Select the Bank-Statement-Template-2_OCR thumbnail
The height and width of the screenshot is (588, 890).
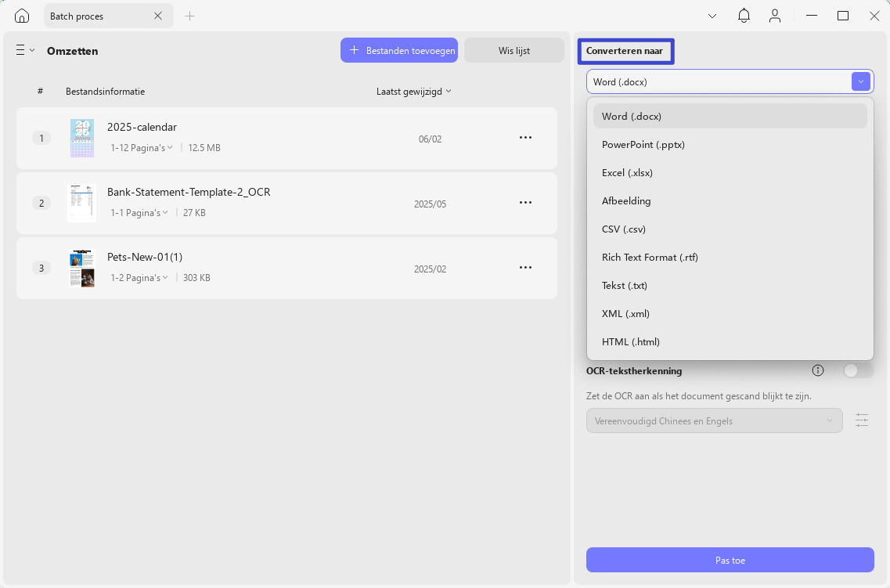click(x=81, y=204)
